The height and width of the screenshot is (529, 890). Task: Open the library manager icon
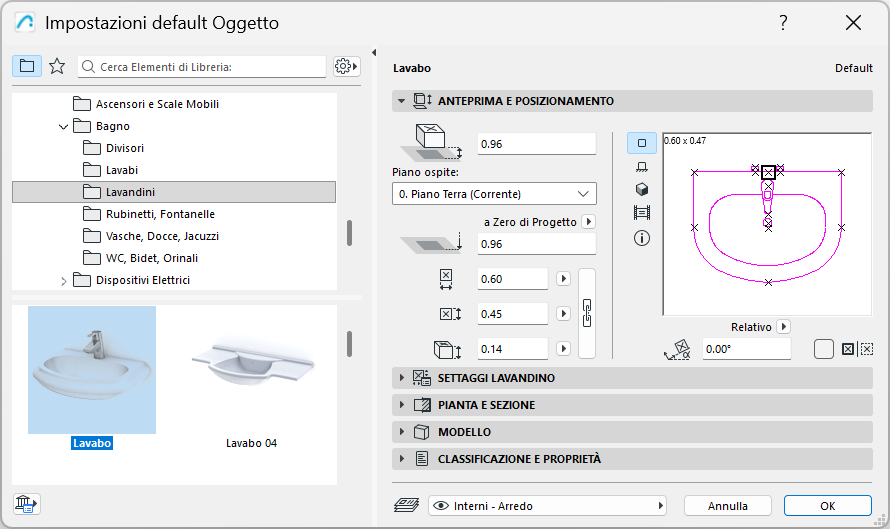coord(26,505)
